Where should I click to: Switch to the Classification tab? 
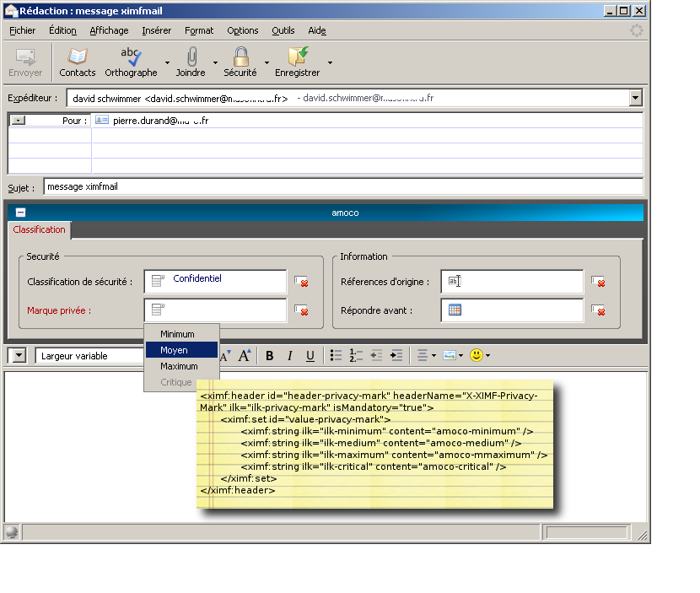tap(39, 229)
